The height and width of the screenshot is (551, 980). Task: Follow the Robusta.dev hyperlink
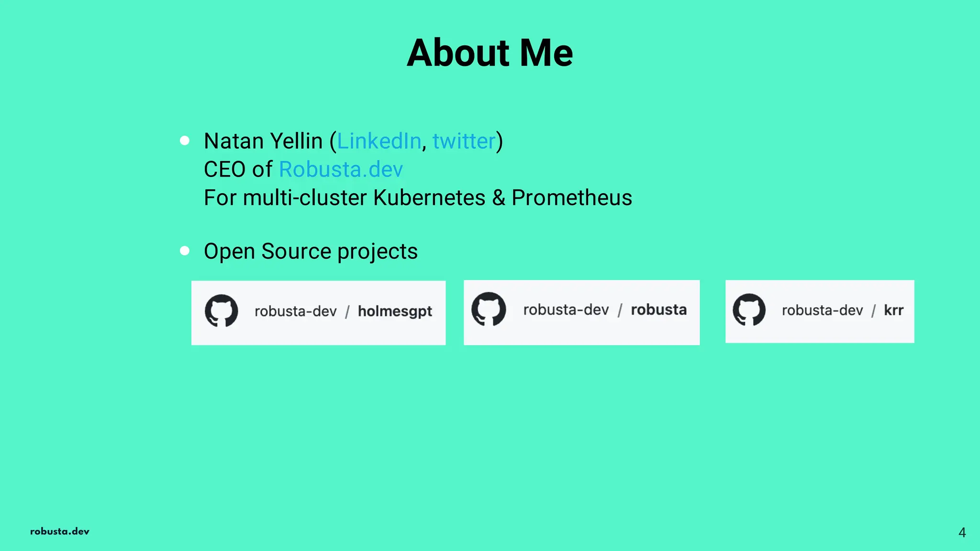click(341, 169)
